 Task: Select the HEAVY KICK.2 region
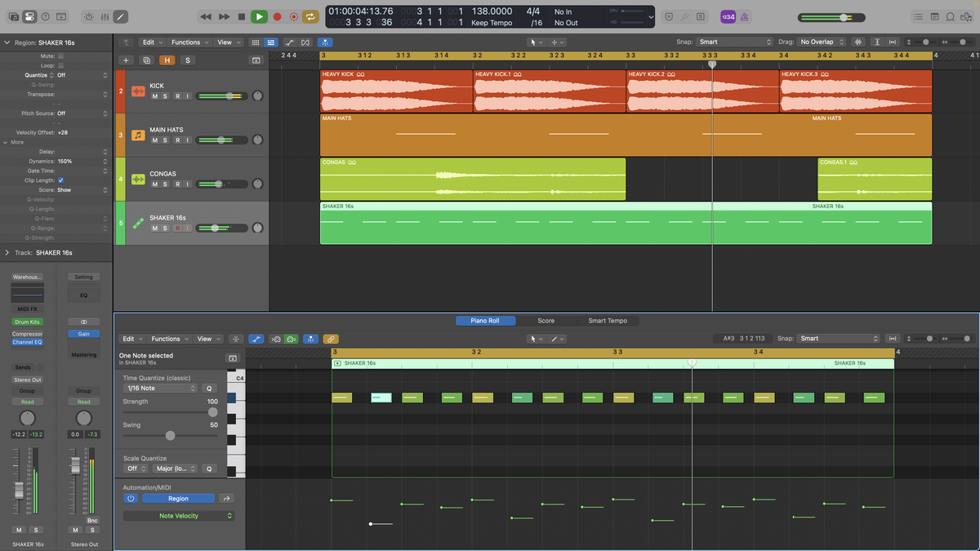pos(702,91)
